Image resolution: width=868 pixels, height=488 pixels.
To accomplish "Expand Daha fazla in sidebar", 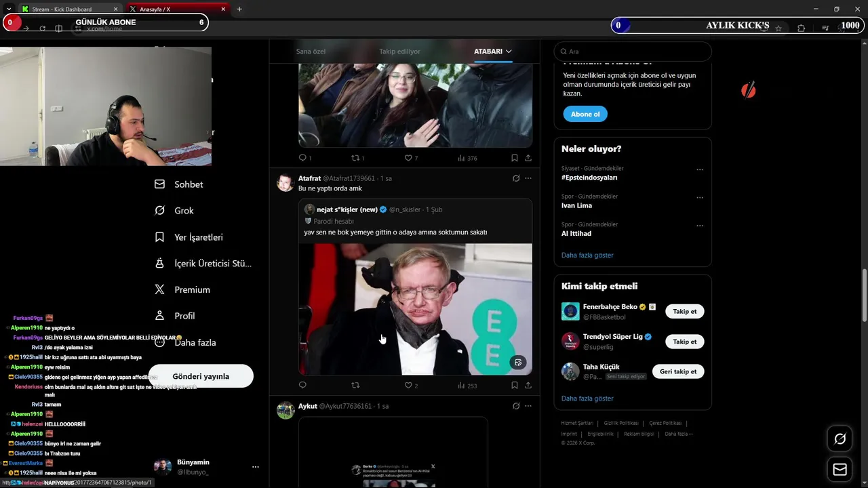I will tap(185, 342).
